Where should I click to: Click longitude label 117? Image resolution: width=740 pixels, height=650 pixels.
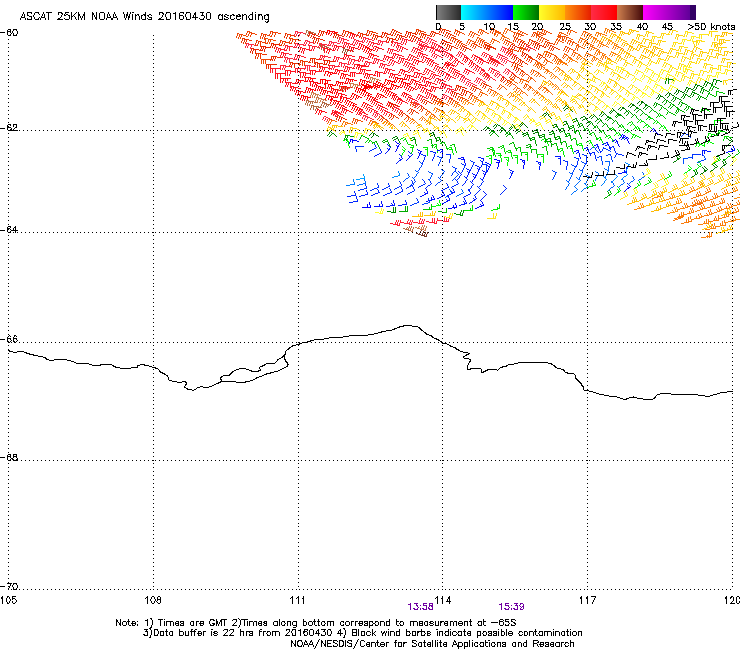click(x=588, y=600)
